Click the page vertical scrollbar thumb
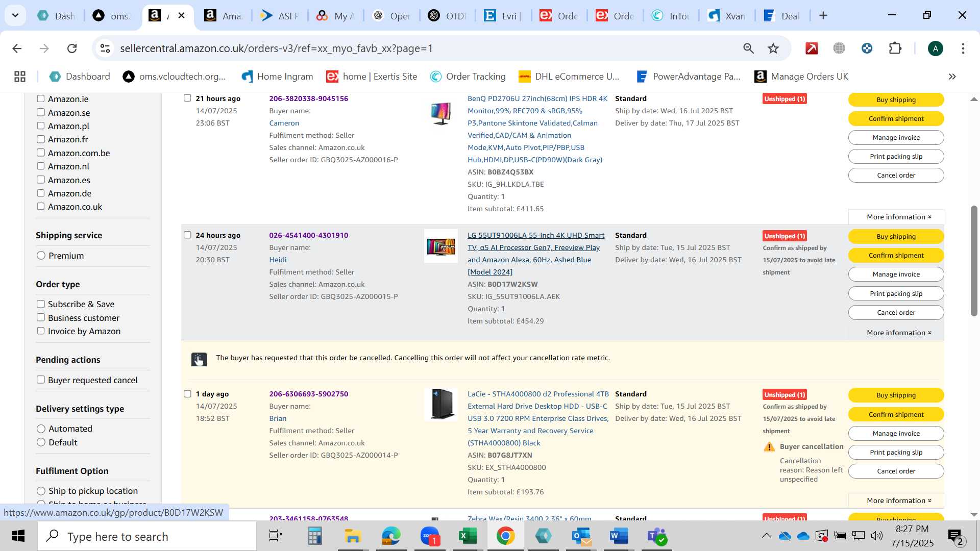 point(973,261)
